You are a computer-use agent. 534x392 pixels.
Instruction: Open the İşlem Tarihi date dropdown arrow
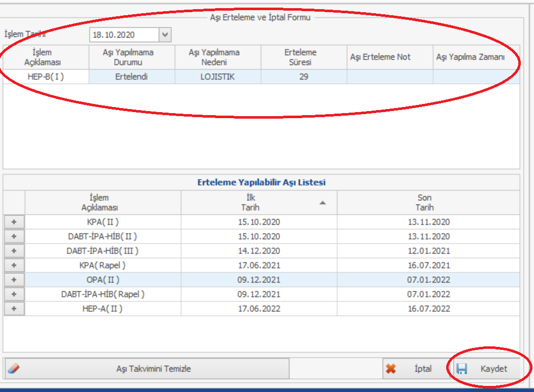pyautogui.click(x=165, y=35)
